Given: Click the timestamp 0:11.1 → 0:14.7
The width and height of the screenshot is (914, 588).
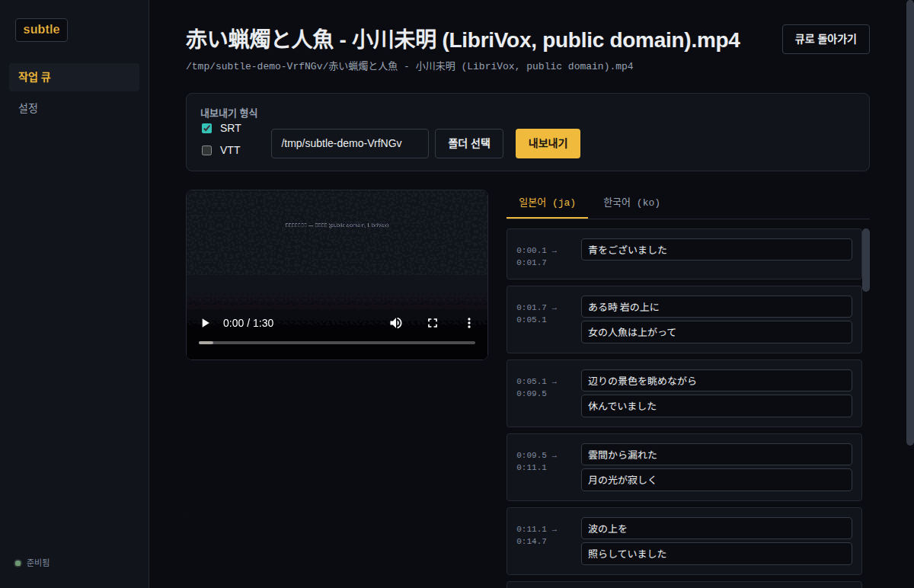Looking at the screenshot, I should tap(537, 535).
